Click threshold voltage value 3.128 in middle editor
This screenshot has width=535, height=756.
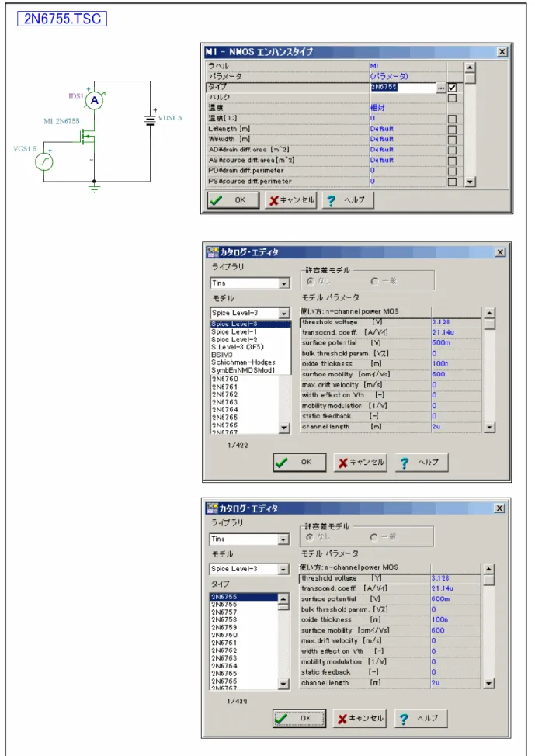[x=441, y=321]
